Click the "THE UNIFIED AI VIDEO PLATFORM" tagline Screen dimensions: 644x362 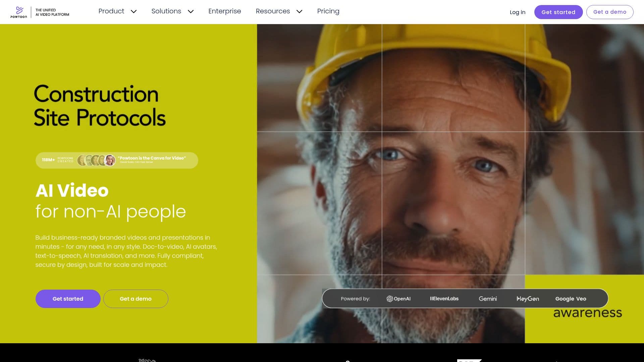coord(52,12)
